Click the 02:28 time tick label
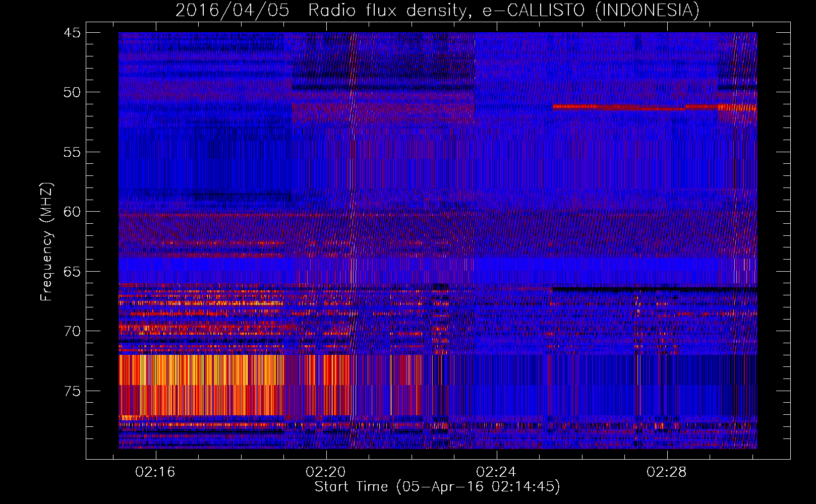 (x=667, y=472)
